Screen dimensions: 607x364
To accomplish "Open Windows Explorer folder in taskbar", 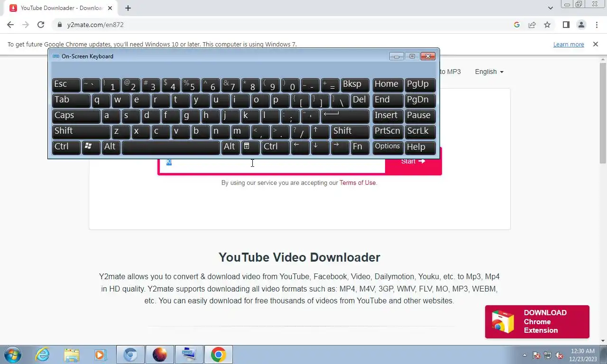I will pos(72,355).
